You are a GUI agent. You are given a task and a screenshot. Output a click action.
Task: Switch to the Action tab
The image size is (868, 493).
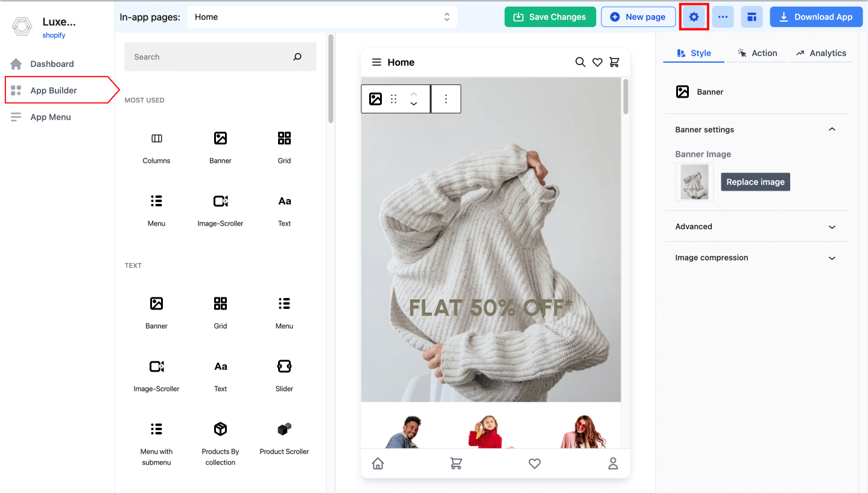pos(758,53)
